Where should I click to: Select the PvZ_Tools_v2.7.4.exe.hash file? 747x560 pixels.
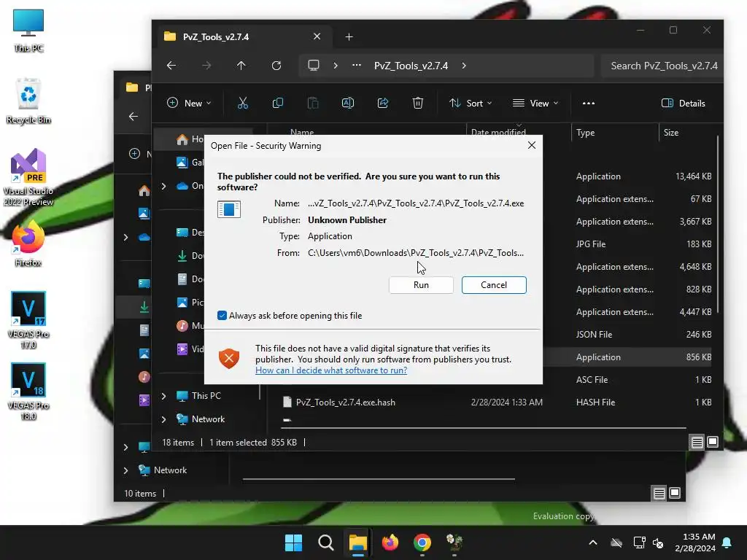[x=497, y=402]
